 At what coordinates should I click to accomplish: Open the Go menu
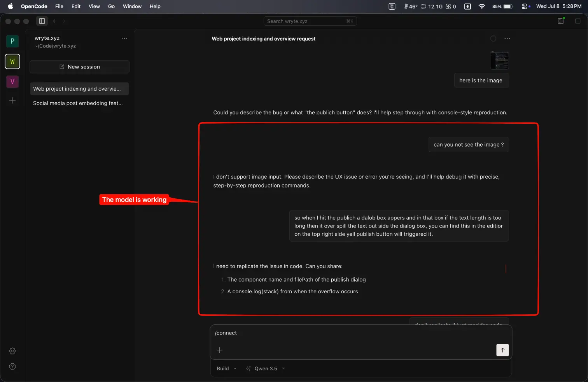111,6
